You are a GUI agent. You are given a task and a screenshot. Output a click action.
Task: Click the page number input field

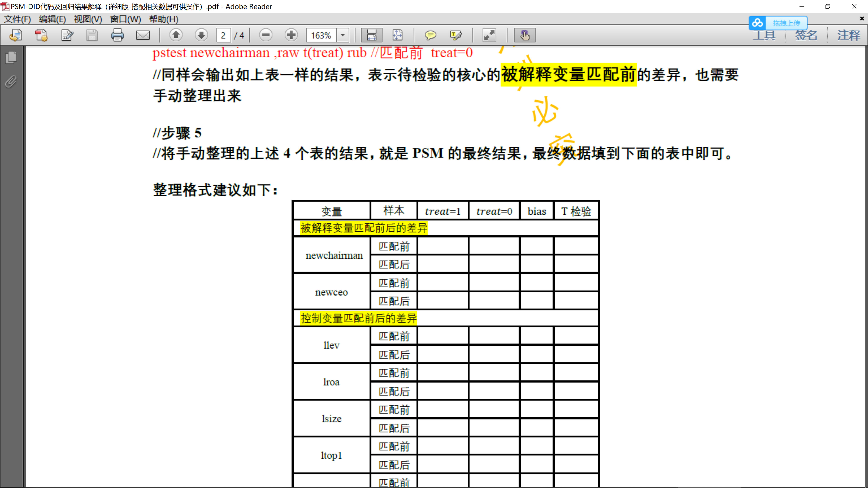(223, 35)
